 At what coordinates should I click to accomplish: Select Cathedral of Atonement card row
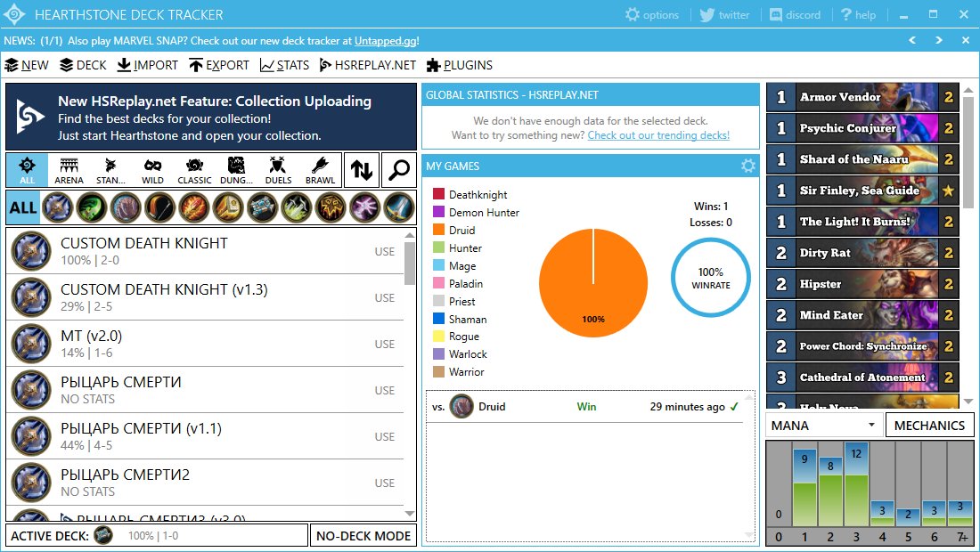click(x=862, y=377)
